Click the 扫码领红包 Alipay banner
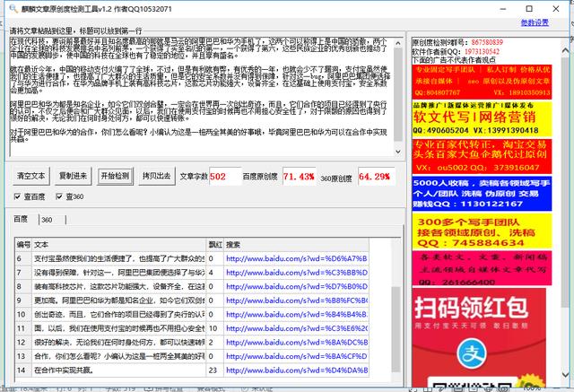 [479, 337]
